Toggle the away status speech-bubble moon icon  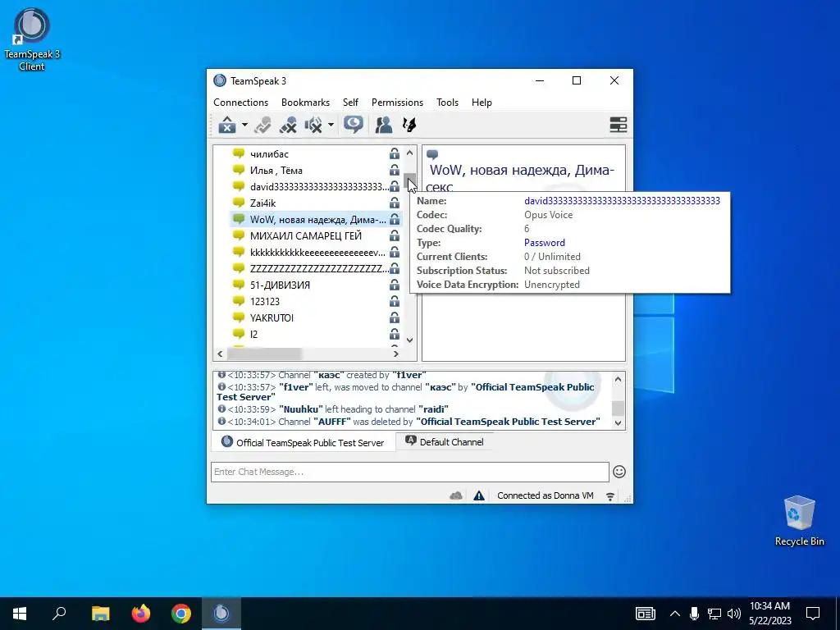pos(354,125)
